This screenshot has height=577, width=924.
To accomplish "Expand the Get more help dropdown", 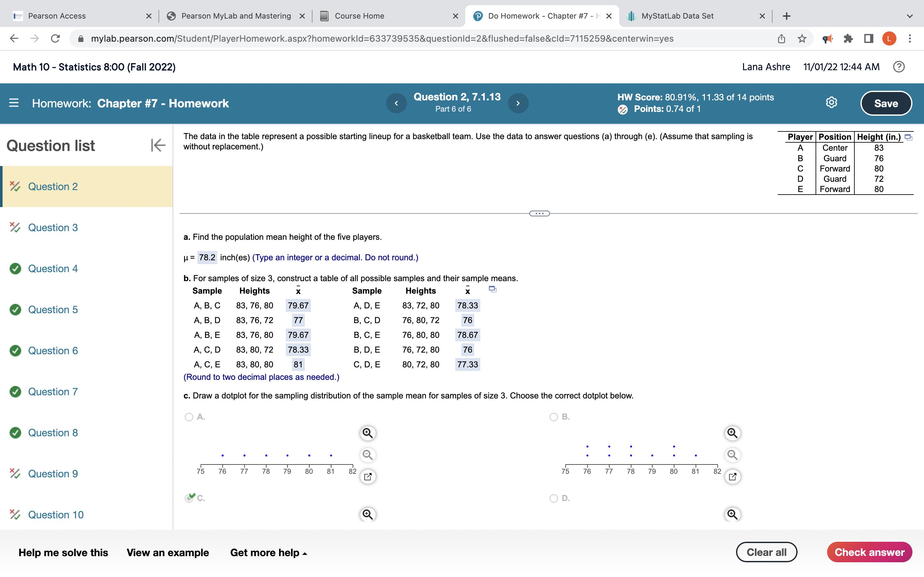I will 268,552.
